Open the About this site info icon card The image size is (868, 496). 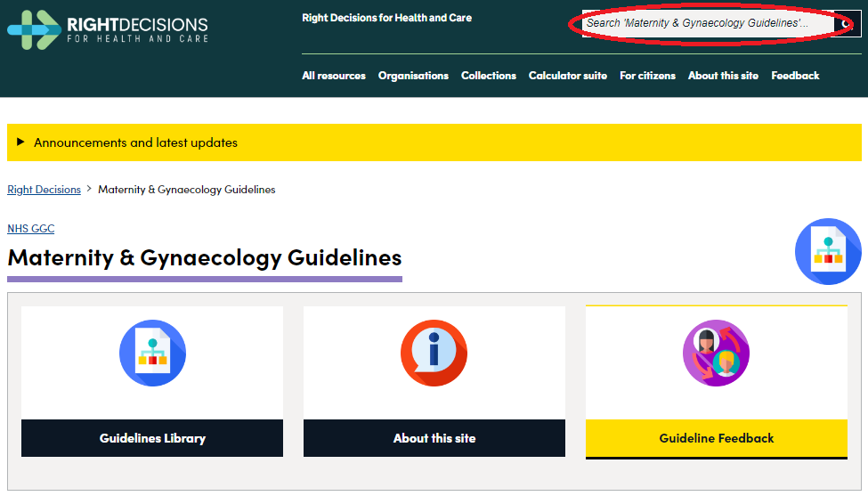434,353
